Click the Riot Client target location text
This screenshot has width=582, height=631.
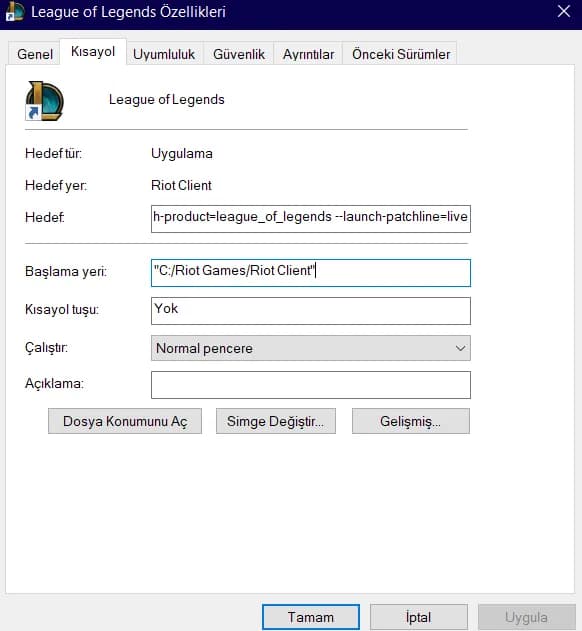181,185
